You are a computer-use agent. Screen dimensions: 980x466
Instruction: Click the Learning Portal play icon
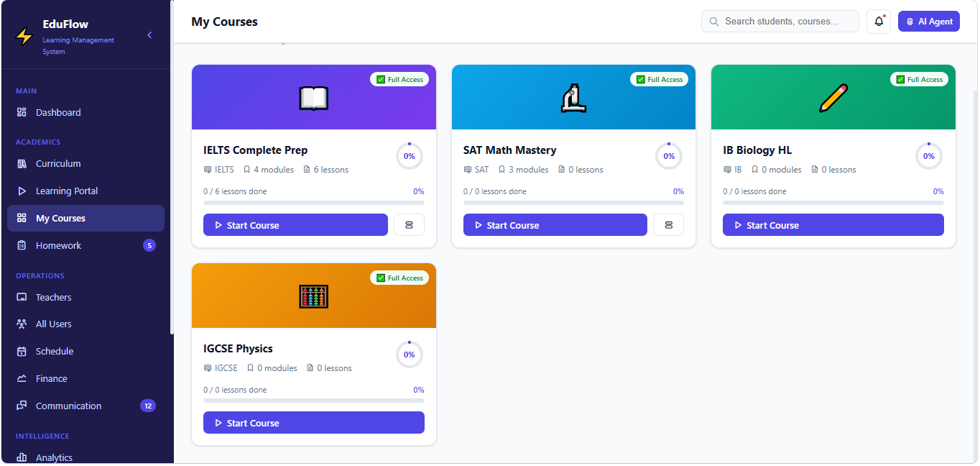22,191
